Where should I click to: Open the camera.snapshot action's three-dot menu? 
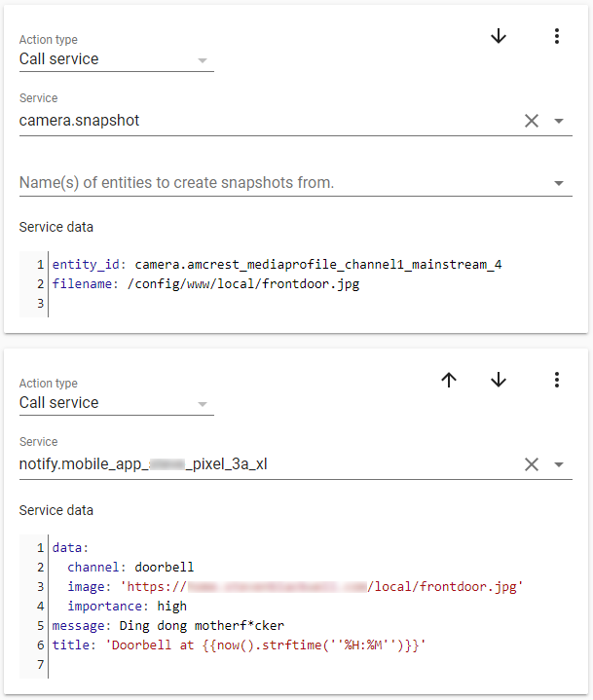557,36
